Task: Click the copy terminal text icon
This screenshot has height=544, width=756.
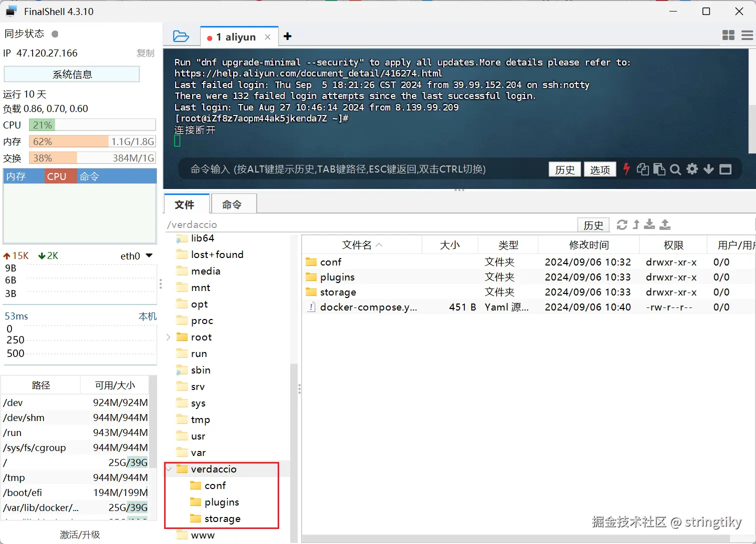Action: coord(643,169)
